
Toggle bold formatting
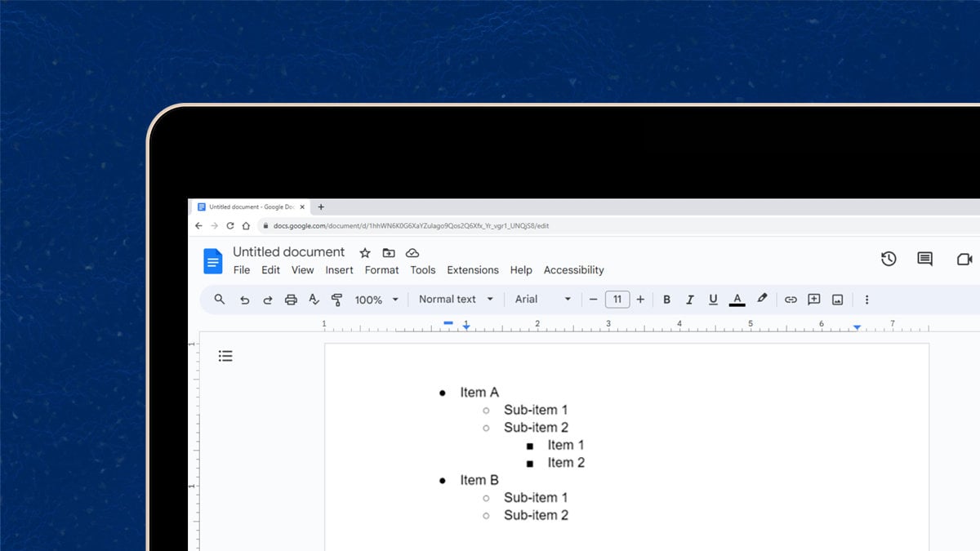click(x=667, y=300)
